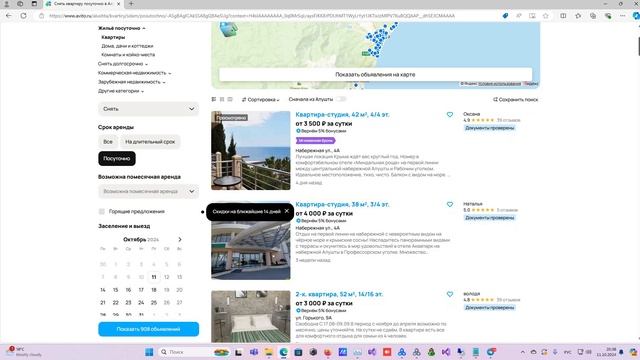Expand 'Другие категории' section

point(121,91)
